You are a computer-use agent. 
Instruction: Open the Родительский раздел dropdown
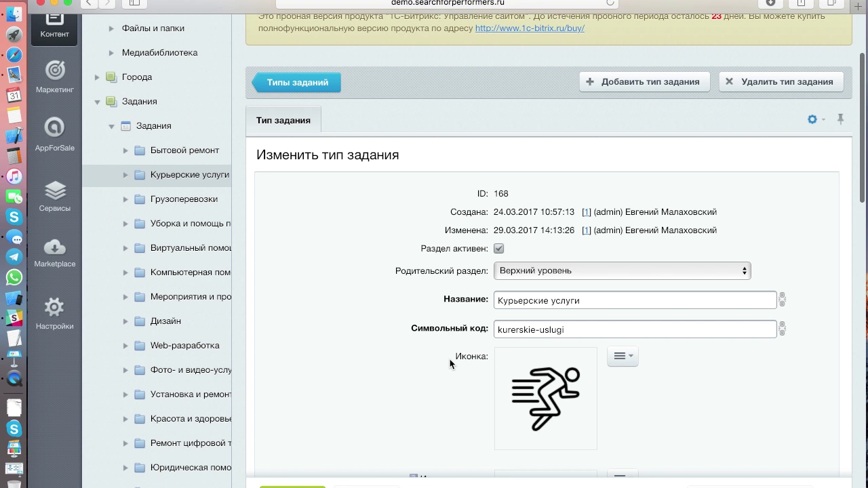[622, 270]
